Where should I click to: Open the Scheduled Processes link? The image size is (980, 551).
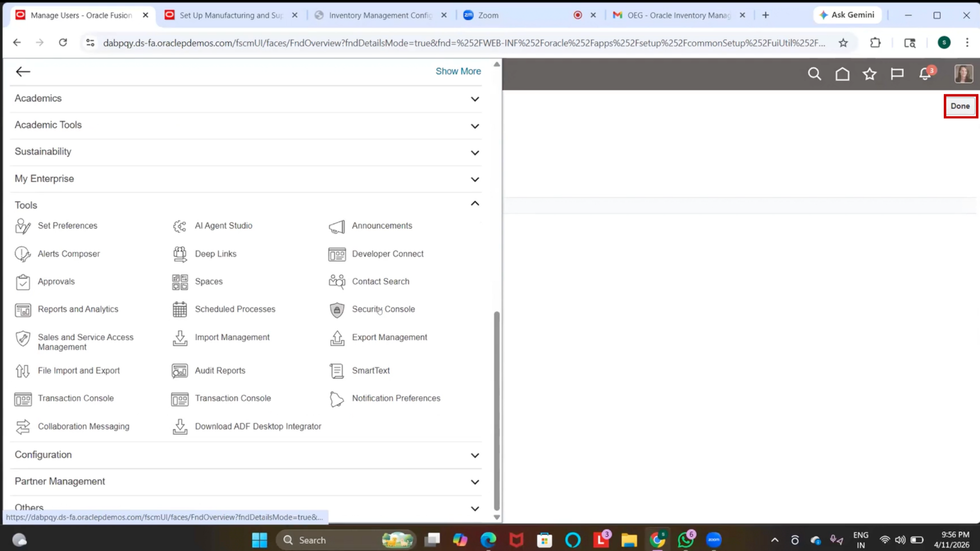(235, 309)
